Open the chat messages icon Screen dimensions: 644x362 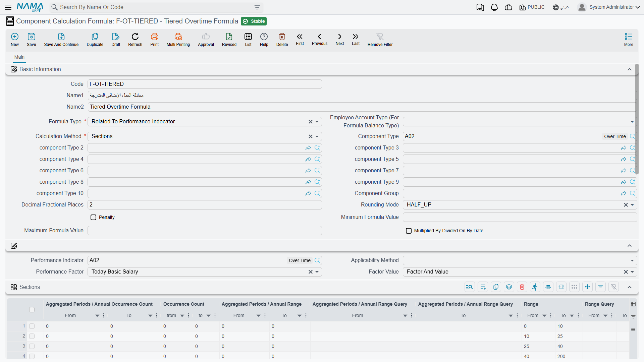(480, 7)
